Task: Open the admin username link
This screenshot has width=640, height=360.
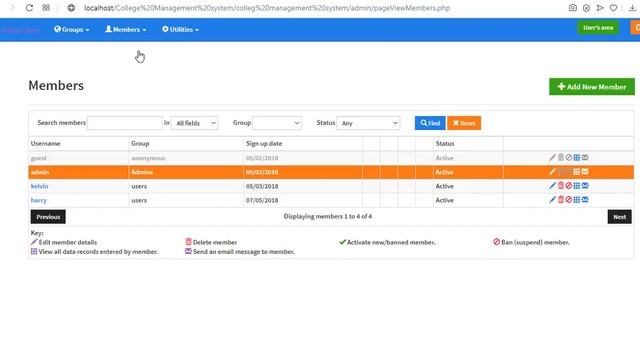Action: tap(40, 172)
